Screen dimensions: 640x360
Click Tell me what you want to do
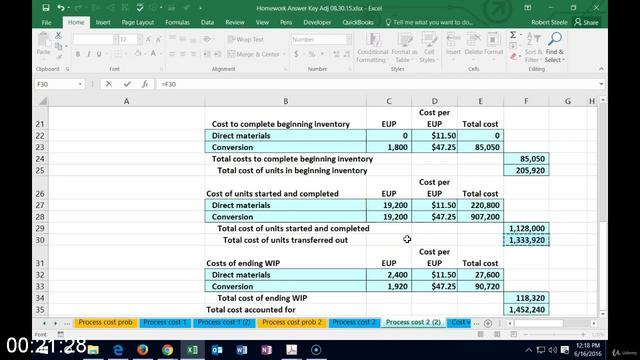(x=429, y=22)
